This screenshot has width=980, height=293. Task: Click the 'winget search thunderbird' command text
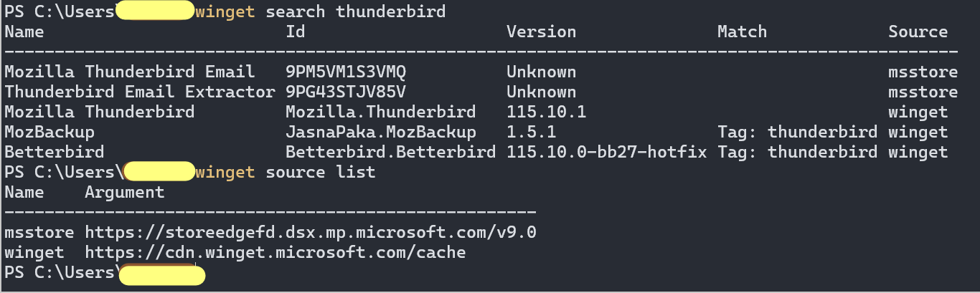tap(321, 11)
